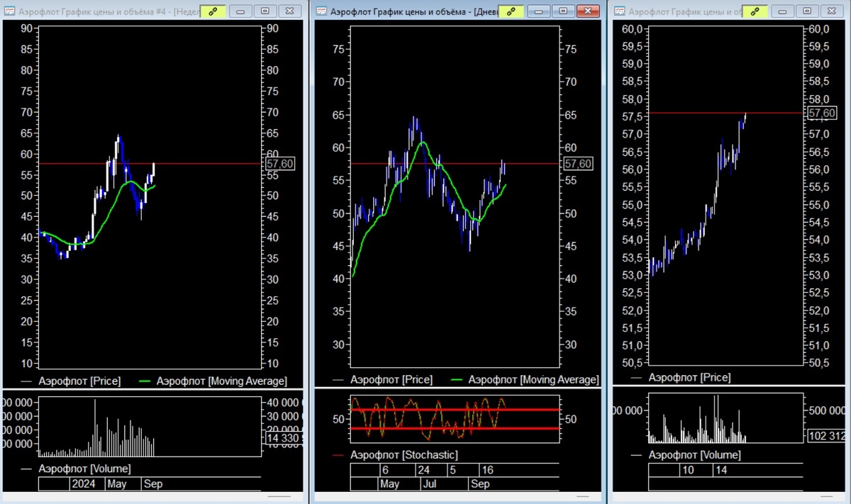Click the chain link icon in daily chart window
This screenshot has width=851, height=504.
click(x=510, y=11)
